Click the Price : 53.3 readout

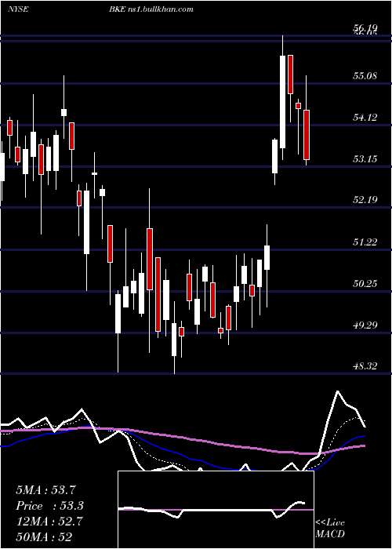(x=50, y=506)
